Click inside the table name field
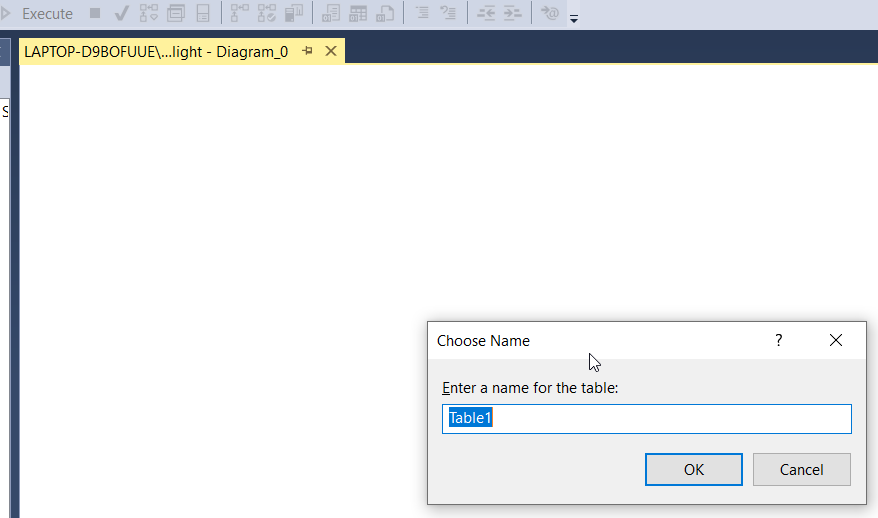This screenshot has width=878, height=518. click(646, 419)
